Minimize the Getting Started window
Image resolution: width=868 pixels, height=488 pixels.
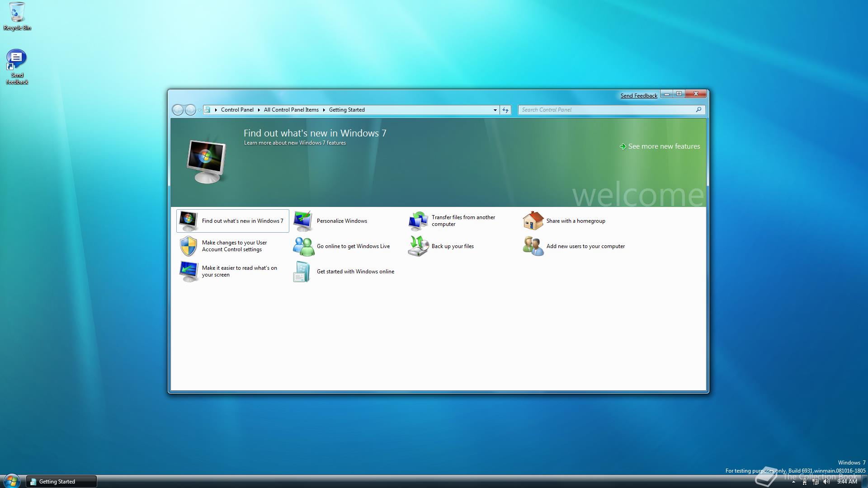coord(666,94)
